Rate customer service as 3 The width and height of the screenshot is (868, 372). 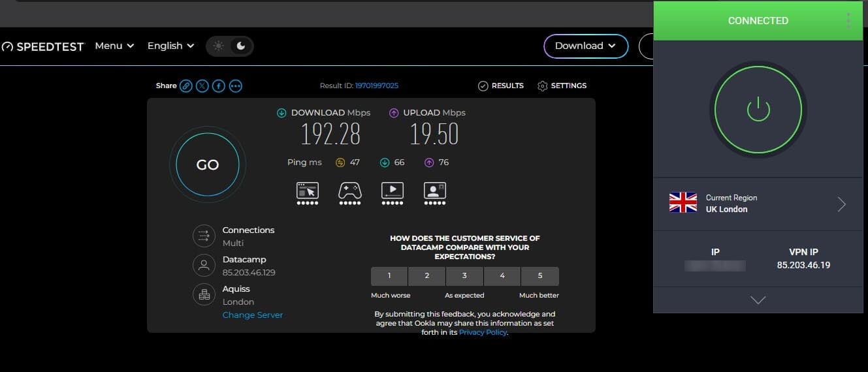pyautogui.click(x=465, y=276)
